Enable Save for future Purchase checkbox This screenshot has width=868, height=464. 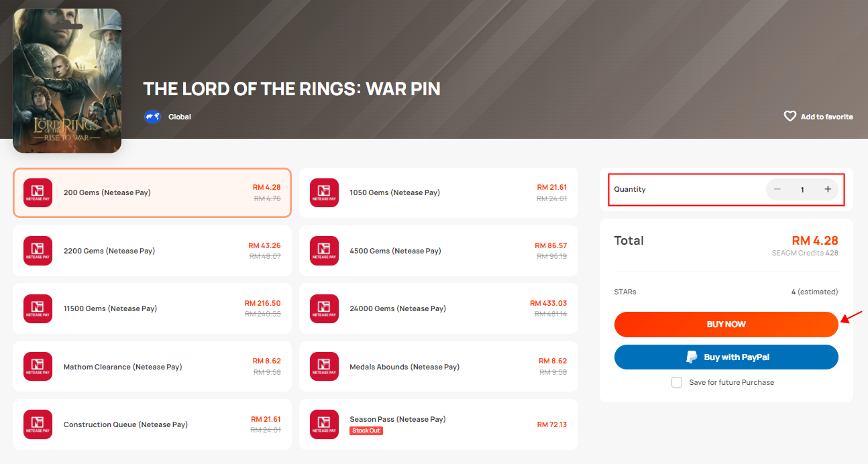coord(677,382)
